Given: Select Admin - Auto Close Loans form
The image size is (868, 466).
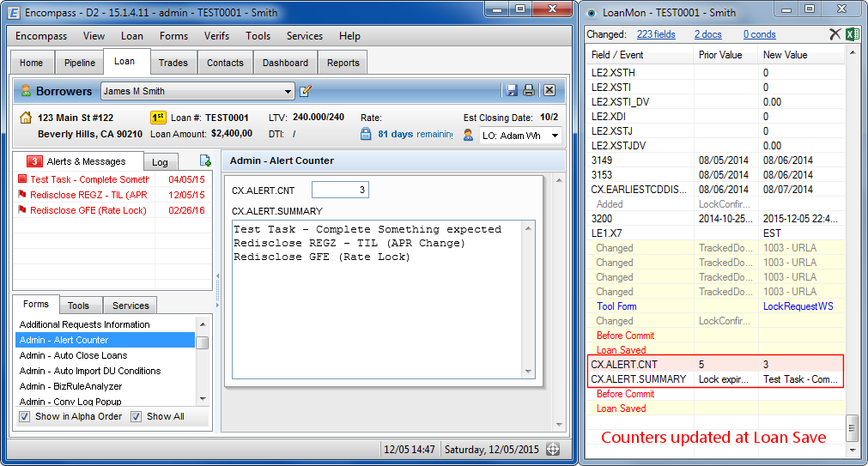Looking at the screenshot, I should 73,355.
